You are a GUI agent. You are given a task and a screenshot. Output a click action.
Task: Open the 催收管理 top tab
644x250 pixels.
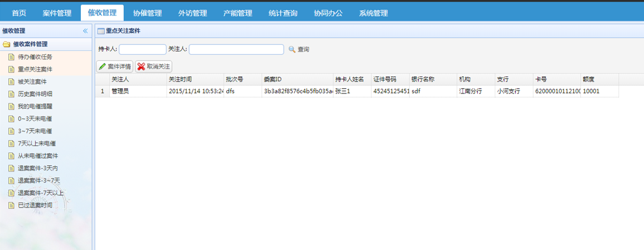(102, 13)
